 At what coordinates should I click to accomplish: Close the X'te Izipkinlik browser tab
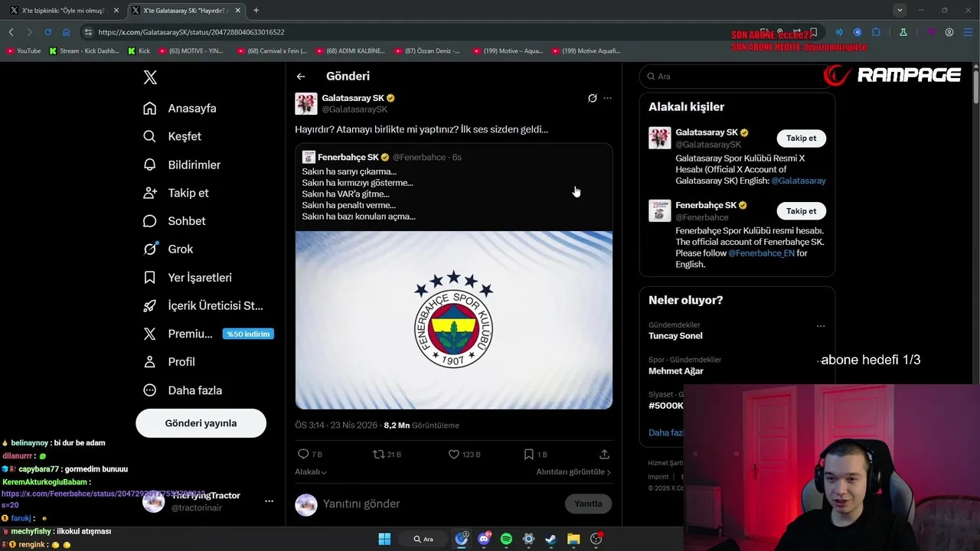coord(116,11)
